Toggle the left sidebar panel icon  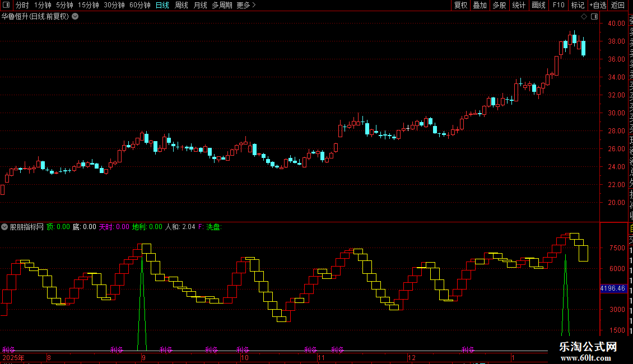tap(6, 5)
